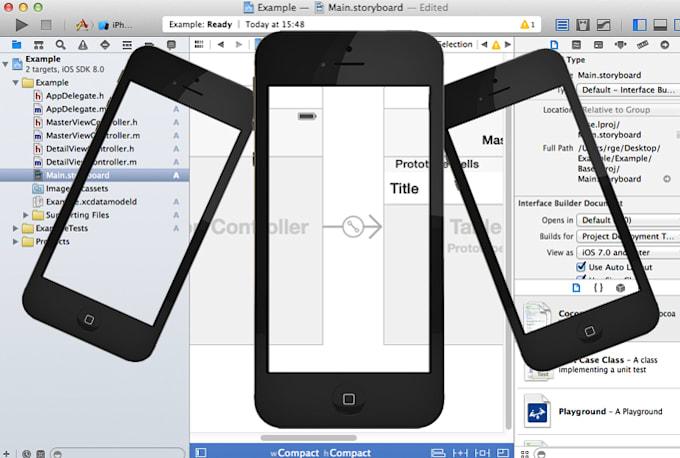Expand the Products group
The image size is (680, 458).
pyautogui.click(x=16, y=242)
